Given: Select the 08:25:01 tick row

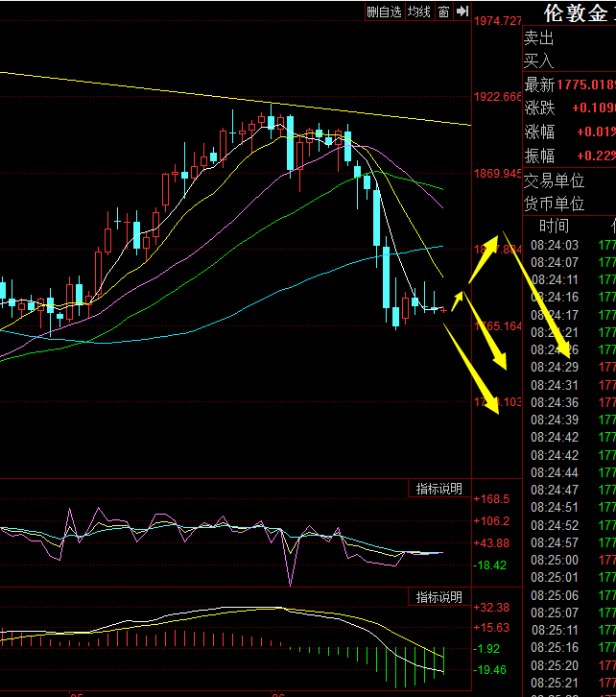Looking at the screenshot, I should [x=570, y=577].
